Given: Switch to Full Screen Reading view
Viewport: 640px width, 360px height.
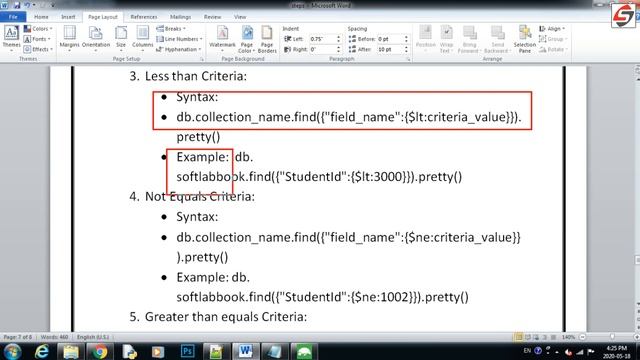Looking at the screenshot, I should (x=528, y=337).
